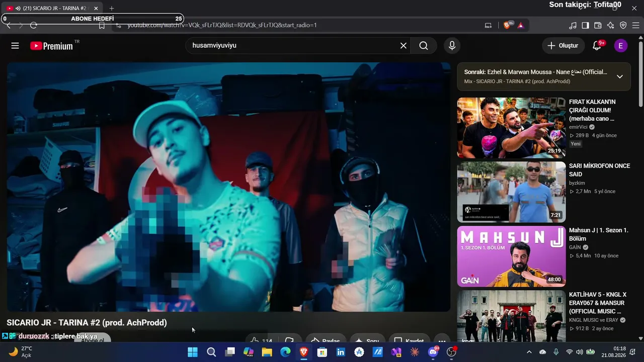Open the account avatar menu "E"
Viewport: 644px width, 362px height.
[x=621, y=46]
